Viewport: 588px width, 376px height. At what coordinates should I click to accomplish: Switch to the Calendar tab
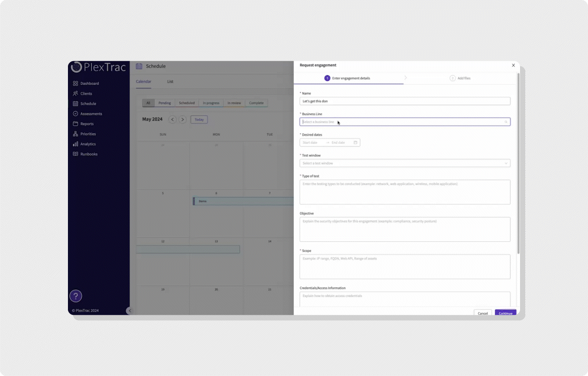144,81
